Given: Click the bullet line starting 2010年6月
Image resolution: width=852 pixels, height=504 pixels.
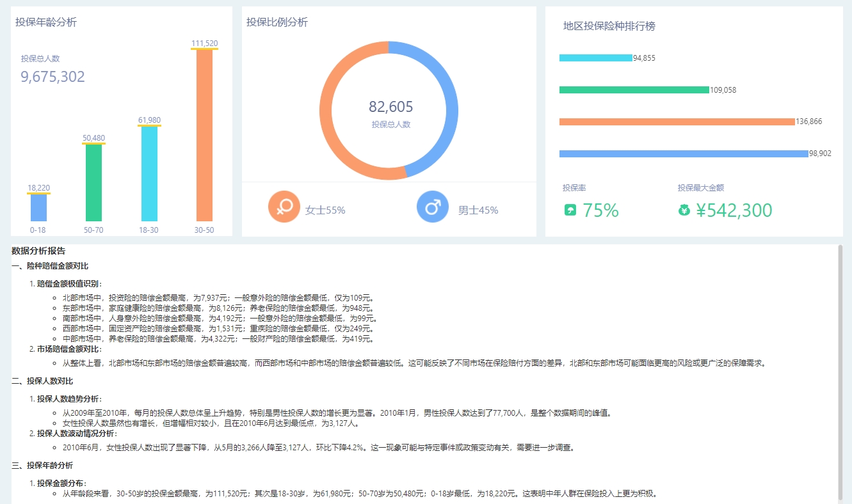Looking at the screenshot, I should (318, 448).
